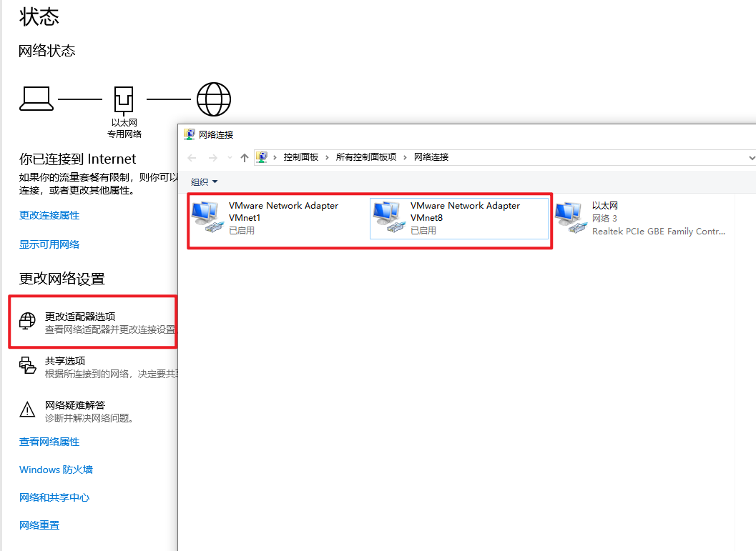The height and width of the screenshot is (551, 756).
Task: Click 网络 3 label under 以太网
Action: [604, 218]
